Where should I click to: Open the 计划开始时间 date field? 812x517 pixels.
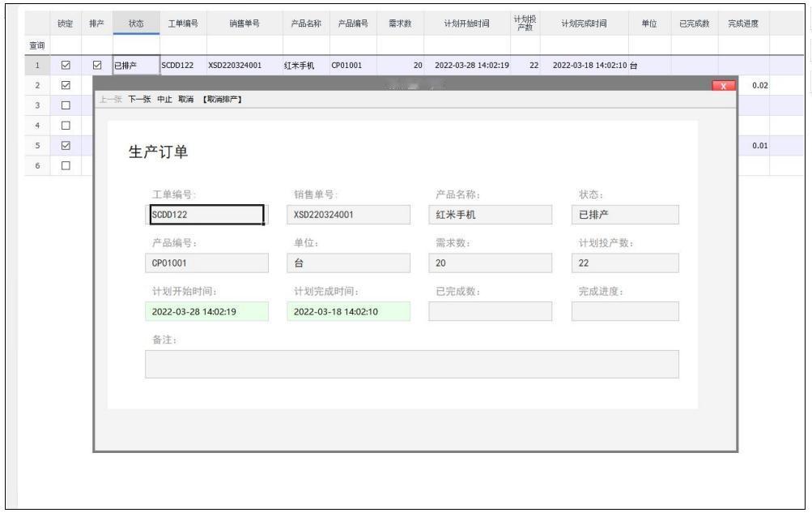click(x=206, y=312)
